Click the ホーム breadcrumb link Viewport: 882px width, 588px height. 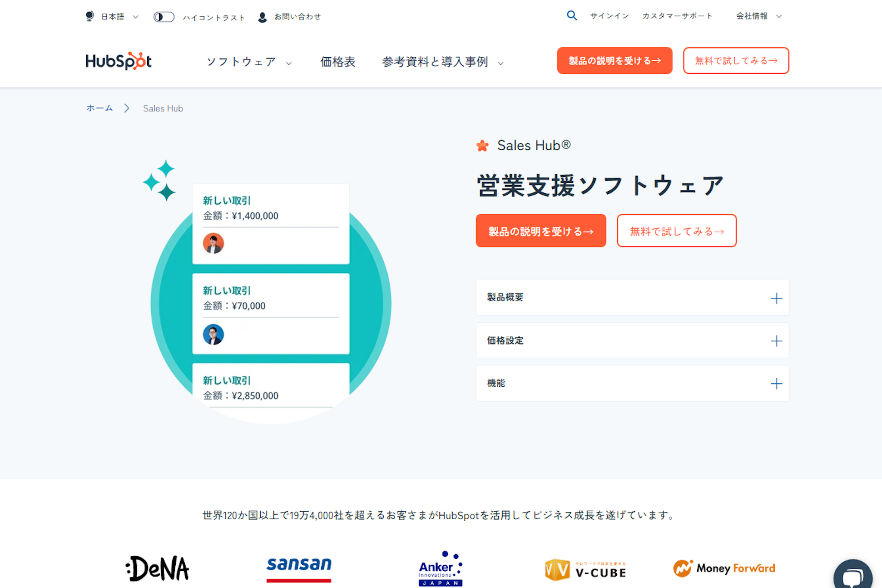point(99,108)
